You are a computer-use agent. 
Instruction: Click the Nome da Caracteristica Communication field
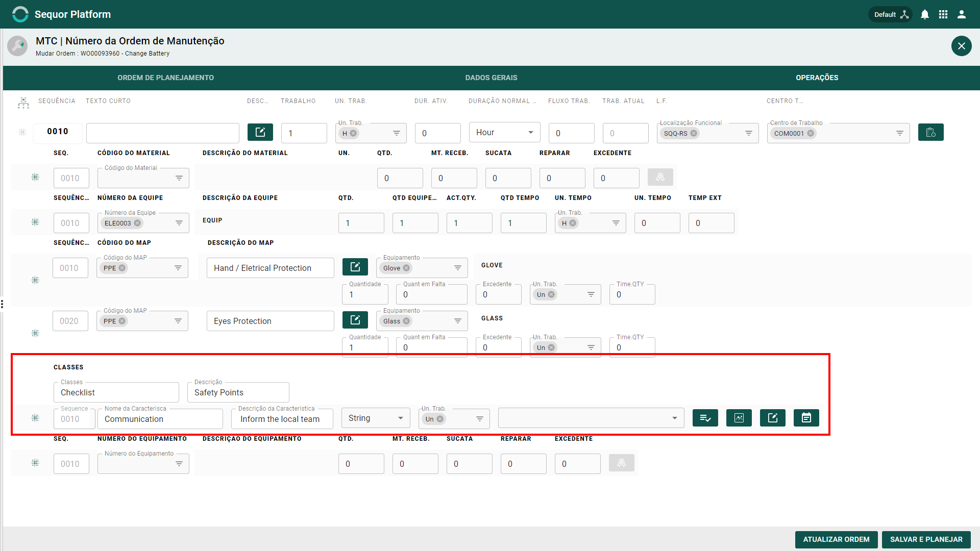click(x=160, y=419)
